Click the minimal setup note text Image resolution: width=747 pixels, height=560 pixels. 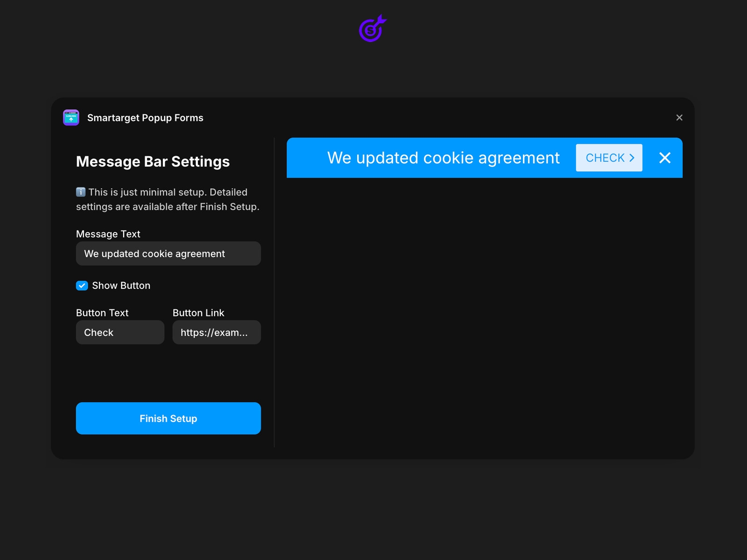168,199
